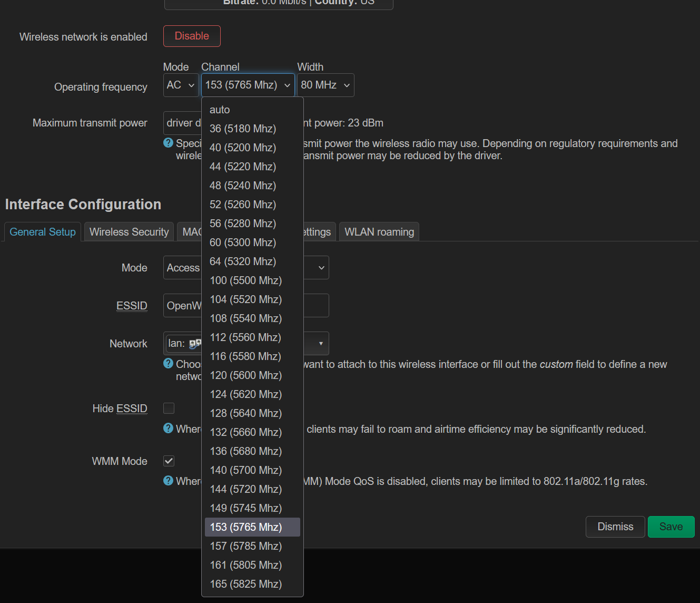Open the WLAN roaming tab
This screenshot has width=700, height=603.
379,232
